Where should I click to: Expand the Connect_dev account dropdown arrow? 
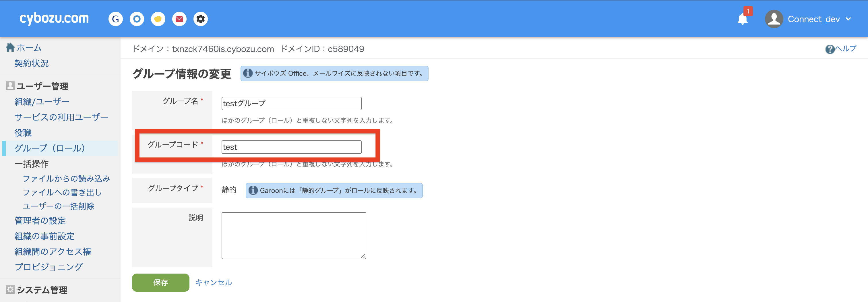(848, 19)
